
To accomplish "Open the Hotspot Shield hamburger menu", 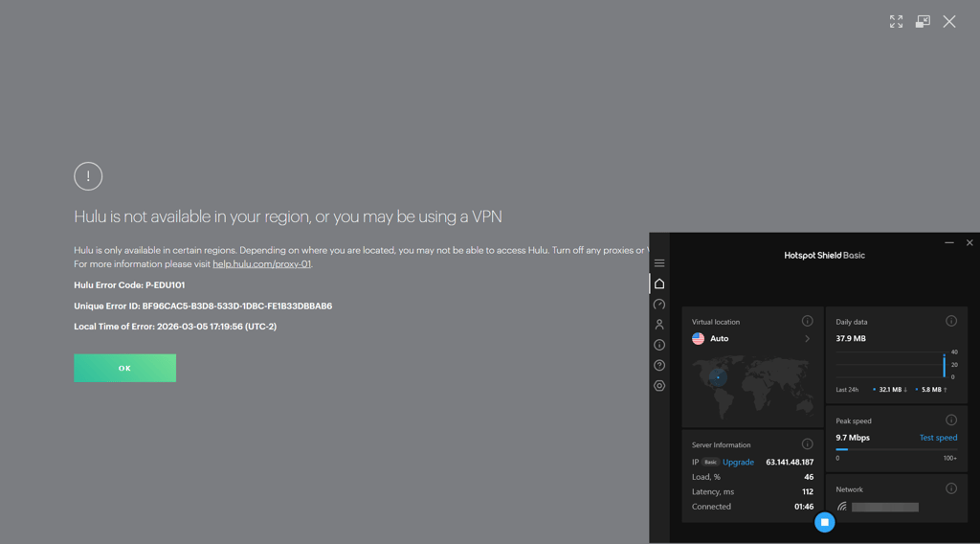I will click(659, 263).
